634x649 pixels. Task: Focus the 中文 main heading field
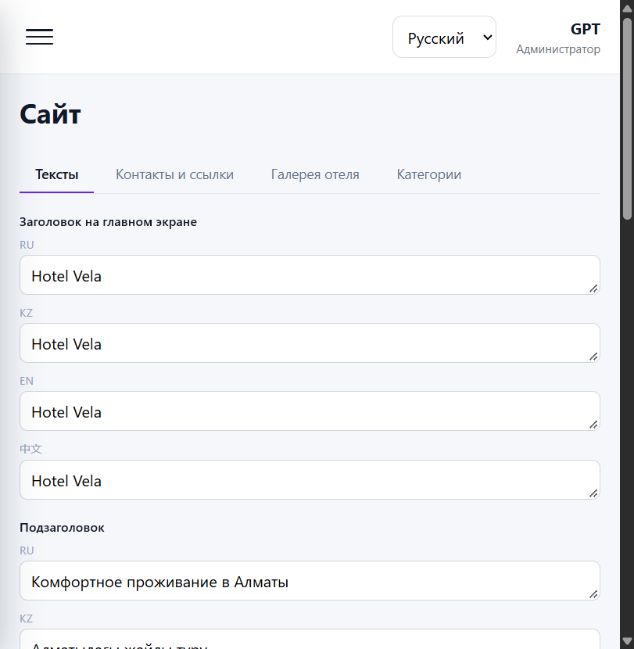(x=310, y=480)
